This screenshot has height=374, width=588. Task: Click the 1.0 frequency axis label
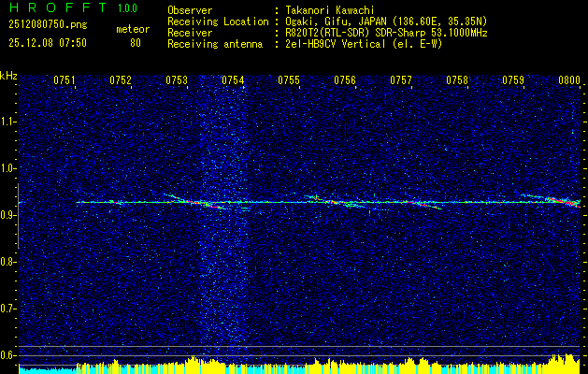pos(7,168)
